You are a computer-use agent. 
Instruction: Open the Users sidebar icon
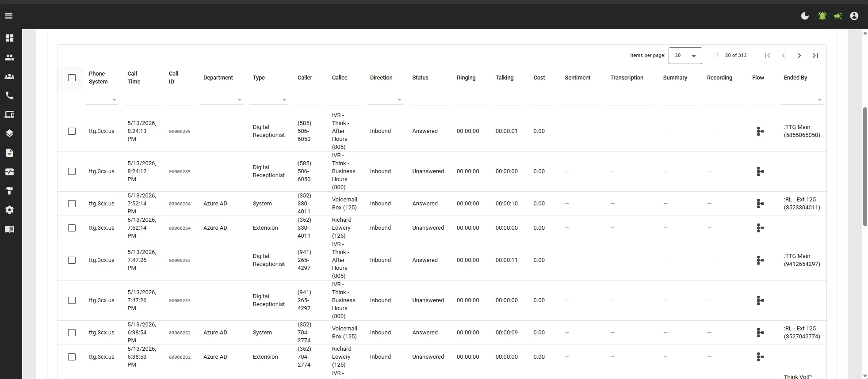point(9,57)
